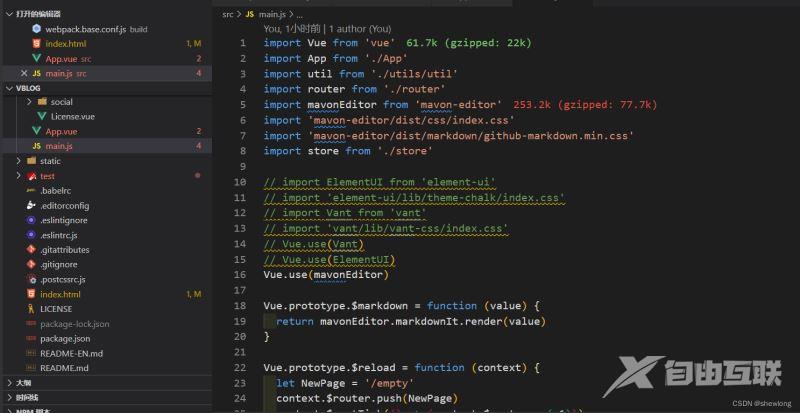Screen dimensions: 800x413
Task: Click commented 'element-ui/lib/theme-chalk/index.css' line
Action: tap(415, 198)
